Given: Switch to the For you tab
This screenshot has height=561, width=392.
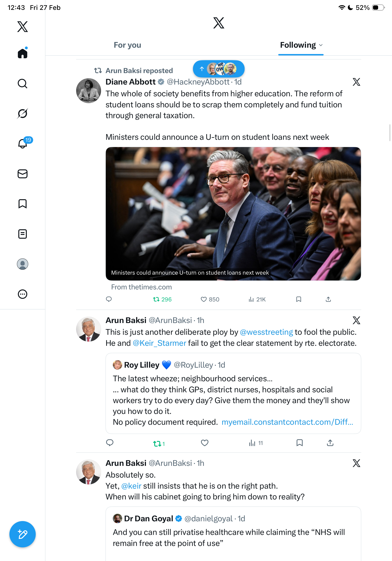Looking at the screenshot, I should coord(127,45).
